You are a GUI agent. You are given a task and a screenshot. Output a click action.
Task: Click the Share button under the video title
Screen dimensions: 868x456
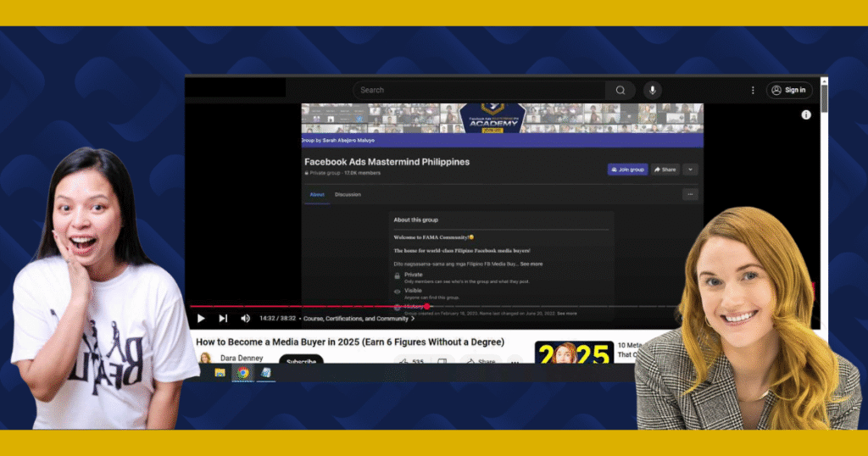pos(481,361)
